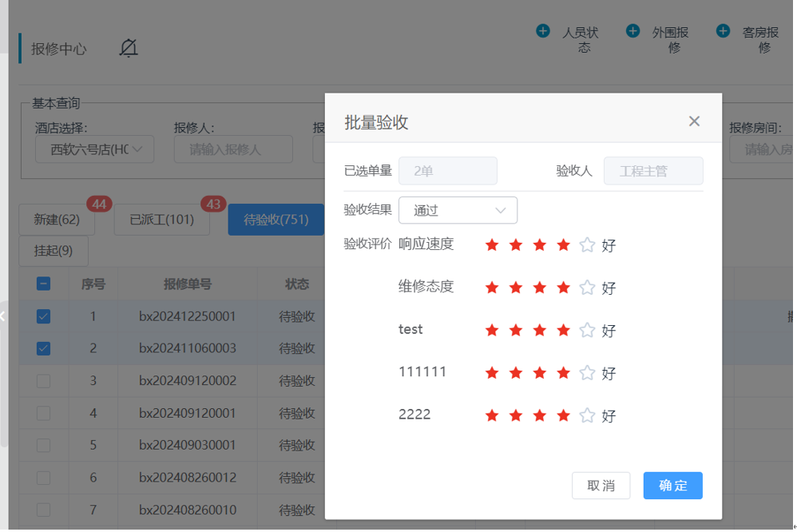Viewport: 797px width, 532px height.
Task: Open the 验收结果 dropdown showing 通过
Action: (x=458, y=211)
